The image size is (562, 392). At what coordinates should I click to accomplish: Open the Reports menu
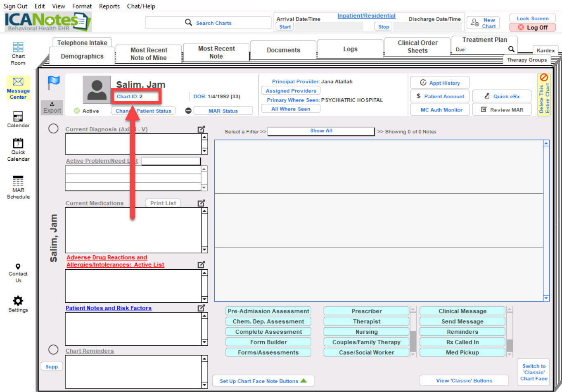pyautogui.click(x=109, y=6)
